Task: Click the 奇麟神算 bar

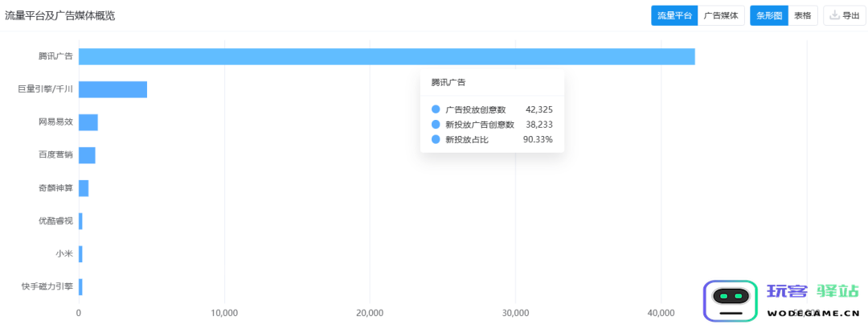Action: [84, 188]
